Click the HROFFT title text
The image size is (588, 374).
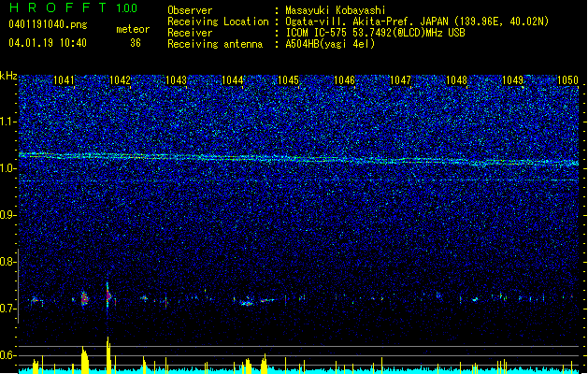coord(58,7)
